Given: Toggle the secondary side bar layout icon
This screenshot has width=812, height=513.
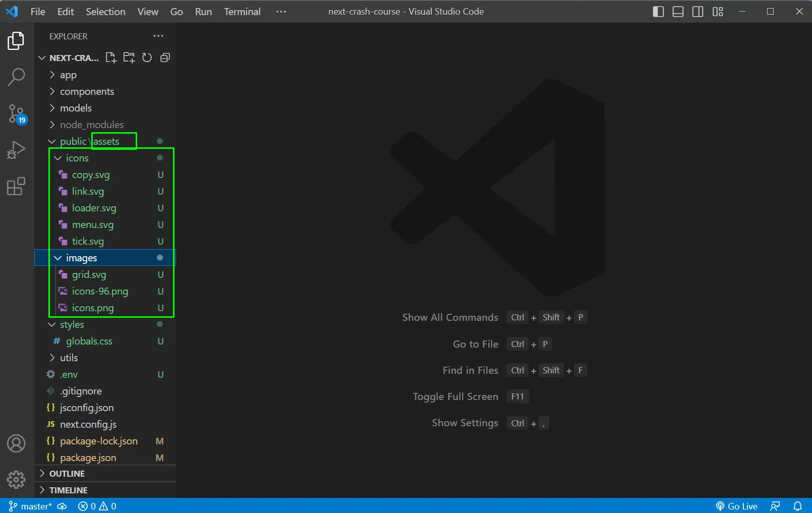Looking at the screenshot, I should coord(698,12).
